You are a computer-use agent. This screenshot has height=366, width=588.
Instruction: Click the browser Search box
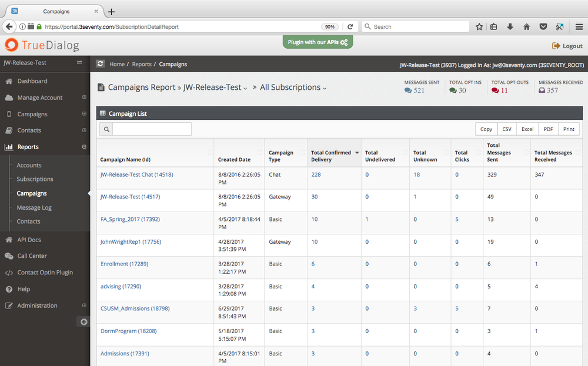pos(416,26)
